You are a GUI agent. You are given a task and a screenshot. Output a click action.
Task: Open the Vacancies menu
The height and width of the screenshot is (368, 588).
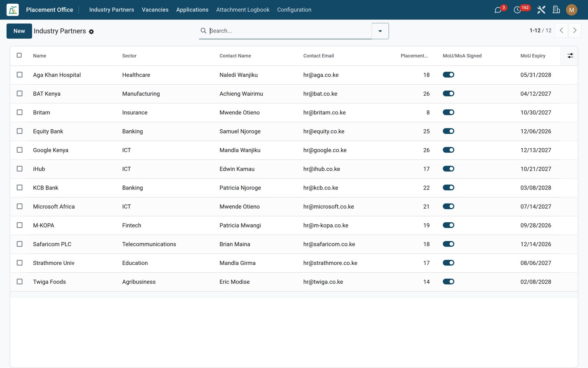point(155,10)
